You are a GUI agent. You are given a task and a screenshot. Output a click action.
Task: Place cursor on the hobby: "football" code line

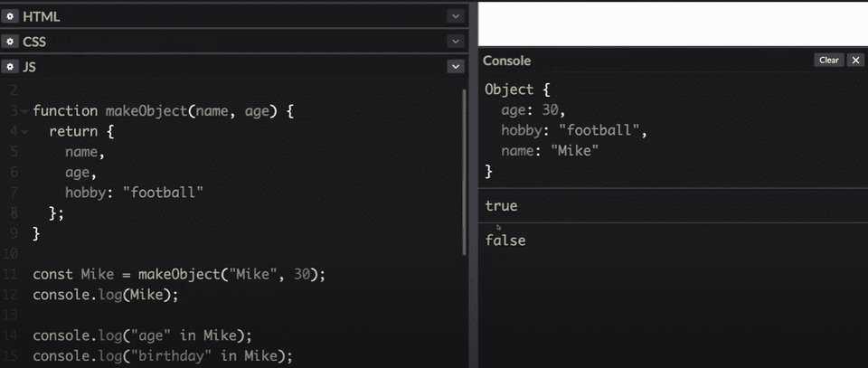tap(134, 193)
